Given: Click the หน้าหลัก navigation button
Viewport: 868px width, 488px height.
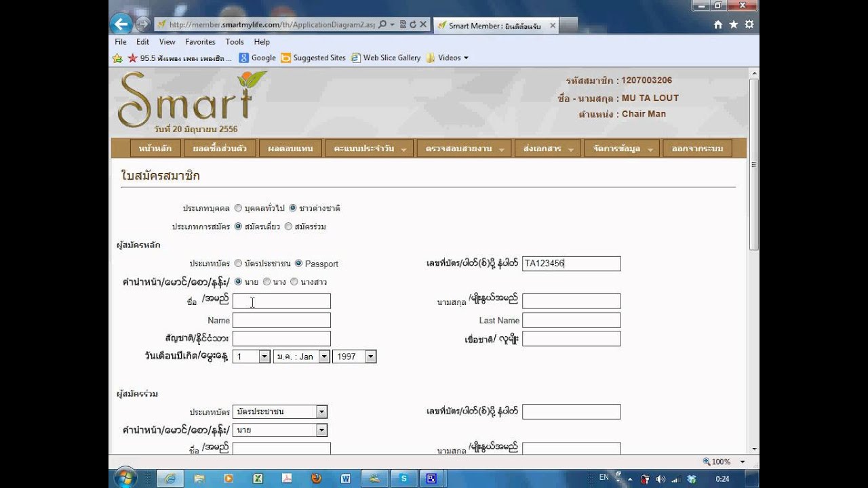Looking at the screenshot, I should (155, 148).
